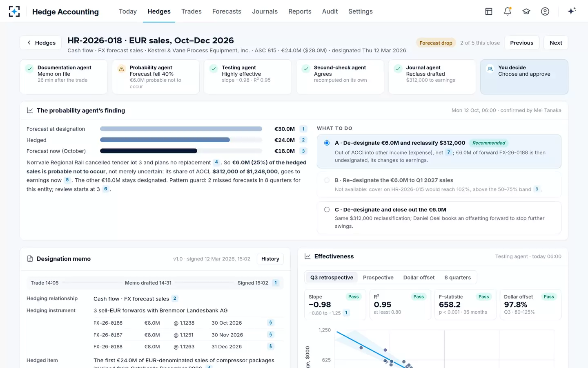The width and height of the screenshot is (588, 368).
Task: Open the layout panel icon in header
Action: 489,11
